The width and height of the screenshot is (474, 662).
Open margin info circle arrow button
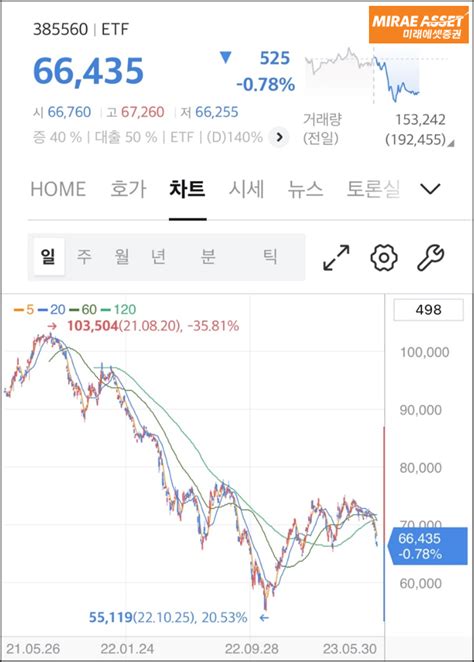279,137
